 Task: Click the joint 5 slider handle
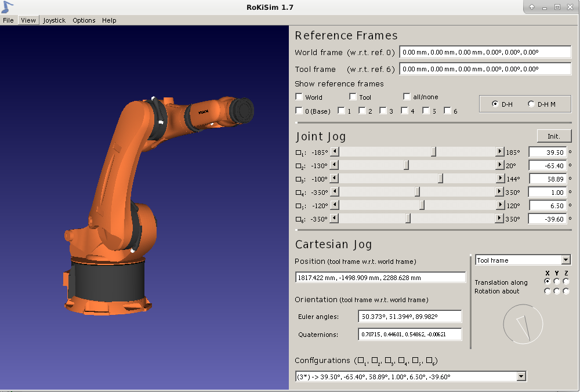422,205
